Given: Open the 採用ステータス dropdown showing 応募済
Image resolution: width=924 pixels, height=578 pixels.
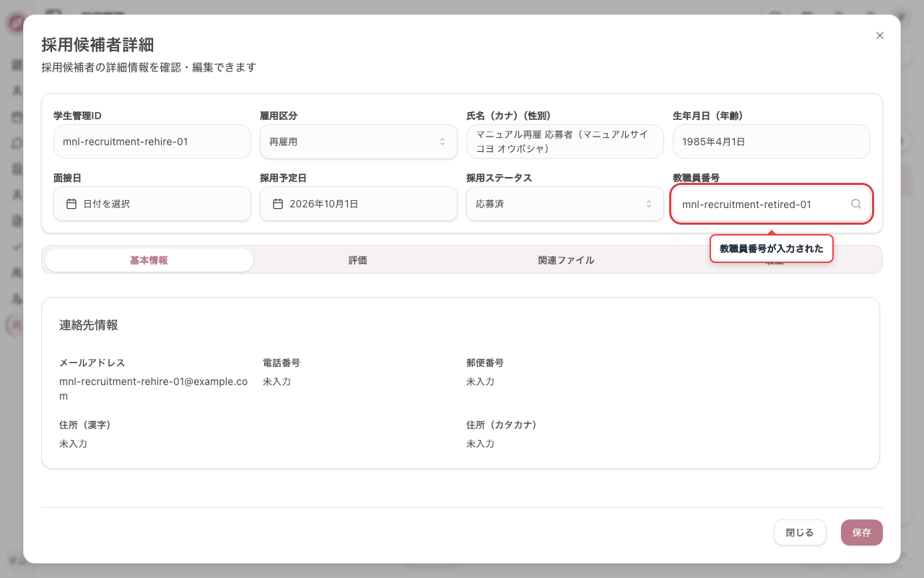Looking at the screenshot, I should click(x=565, y=204).
